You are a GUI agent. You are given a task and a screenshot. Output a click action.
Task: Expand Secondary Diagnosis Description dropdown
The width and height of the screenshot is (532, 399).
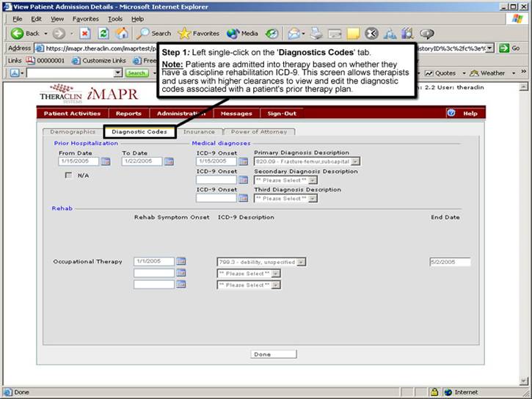tap(313, 180)
